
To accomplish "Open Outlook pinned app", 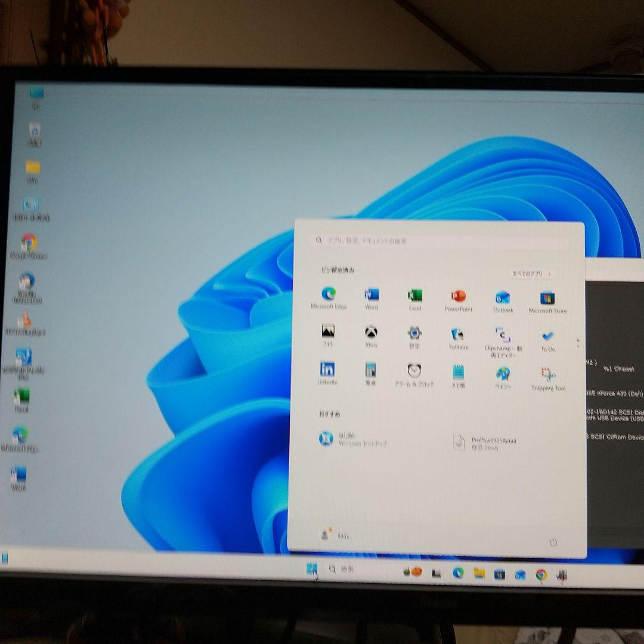I will pos(503,302).
